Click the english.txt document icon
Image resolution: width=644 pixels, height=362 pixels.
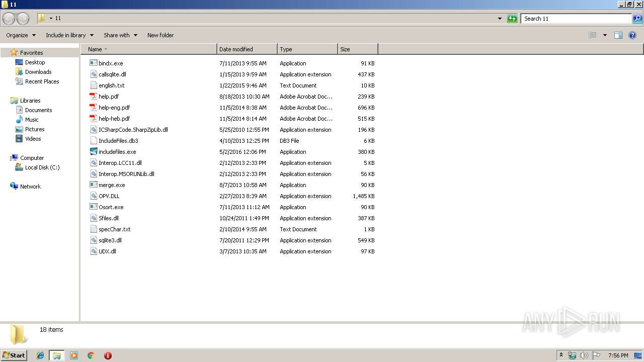[93, 85]
